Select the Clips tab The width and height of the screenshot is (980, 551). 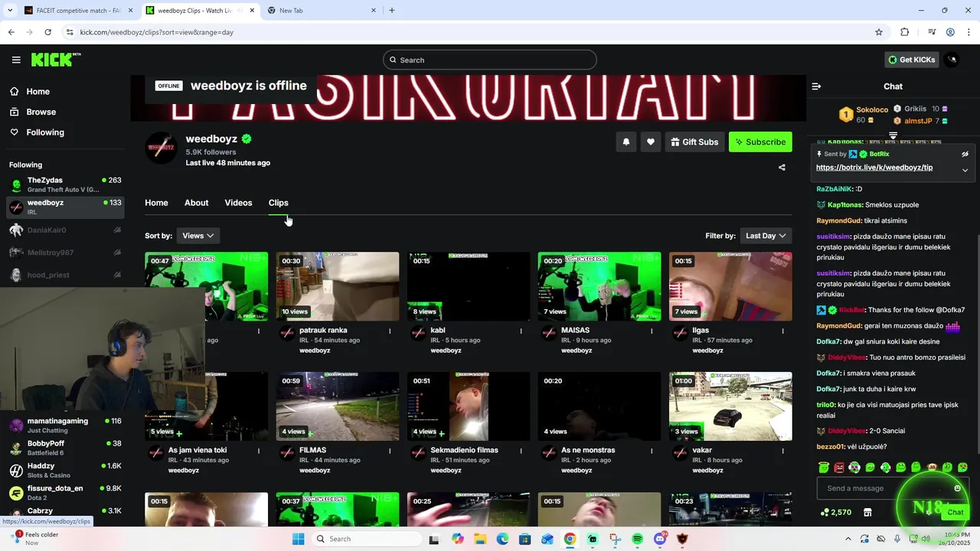(278, 203)
